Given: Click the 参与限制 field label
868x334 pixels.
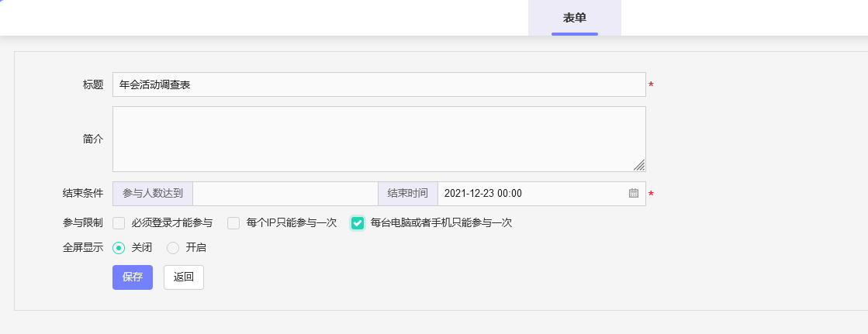Looking at the screenshot, I should point(82,223).
